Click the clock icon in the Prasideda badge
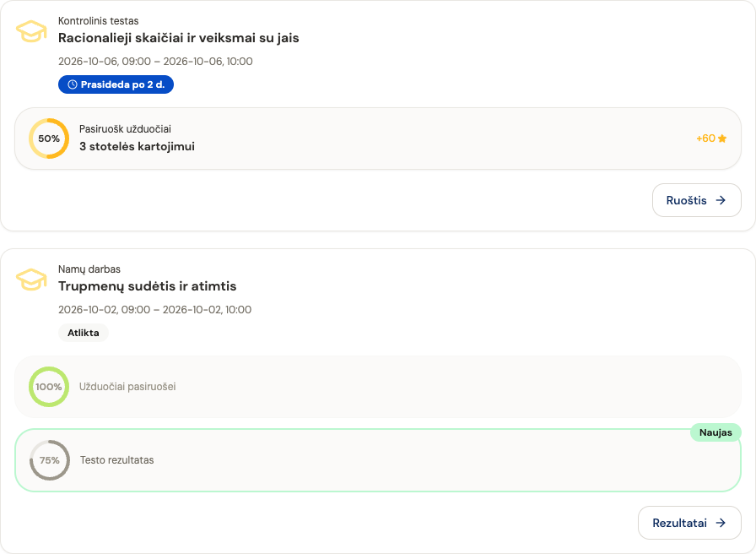Image resolution: width=756 pixels, height=554 pixels. coord(73,84)
